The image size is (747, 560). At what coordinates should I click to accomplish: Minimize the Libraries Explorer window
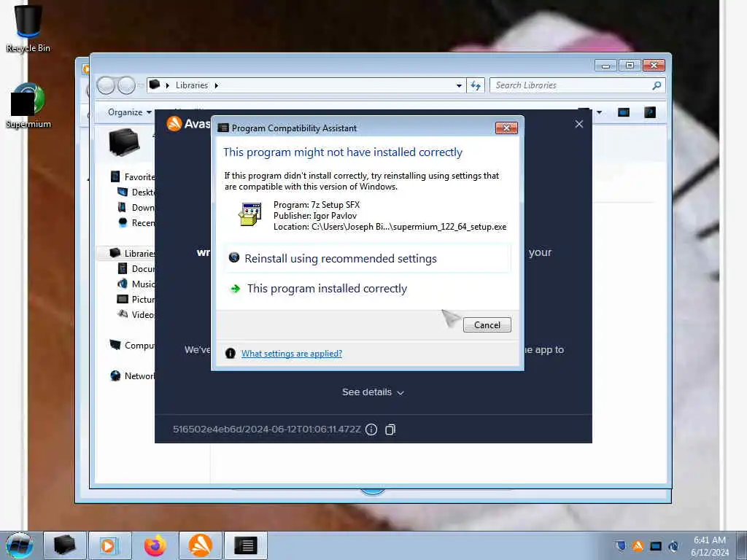pos(605,65)
